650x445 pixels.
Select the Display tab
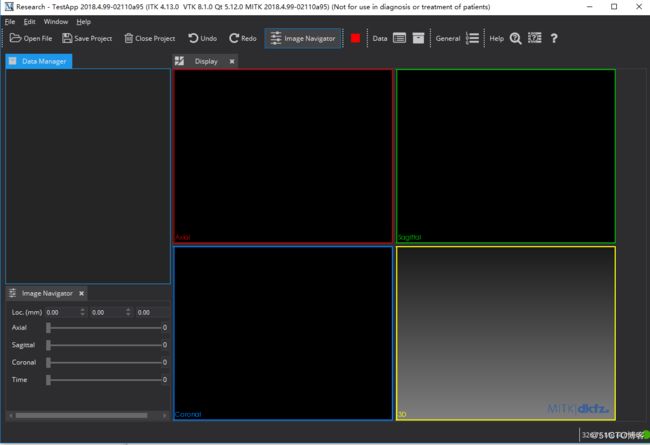click(x=206, y=61)
